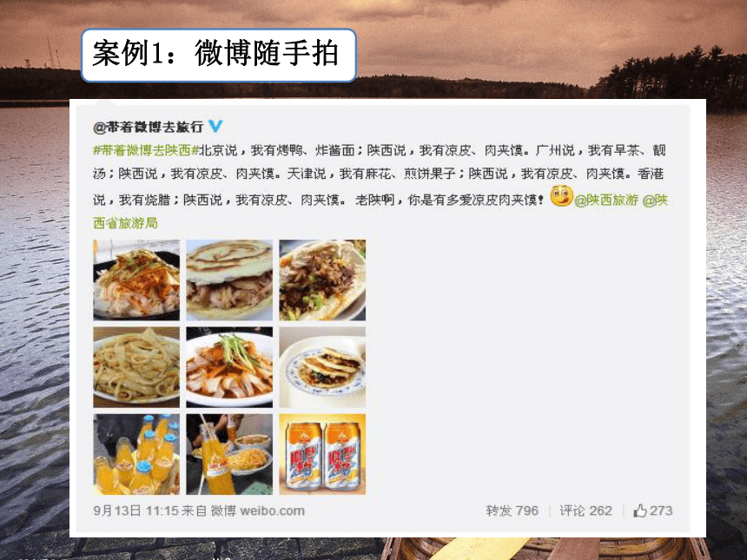The height and width of the screenshot is (560, 747).
Task: Open stacked buns on blue plate photo
Action: tap(322, 367)
